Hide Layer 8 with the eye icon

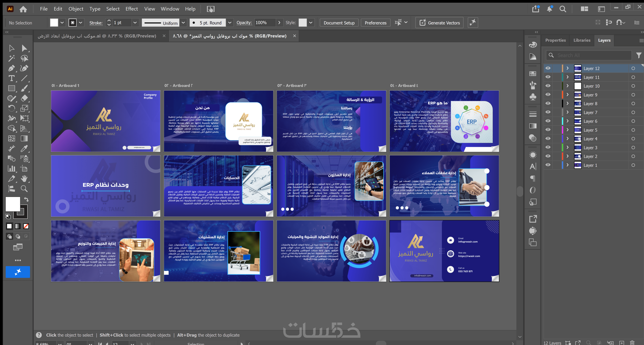pos(548,103)
